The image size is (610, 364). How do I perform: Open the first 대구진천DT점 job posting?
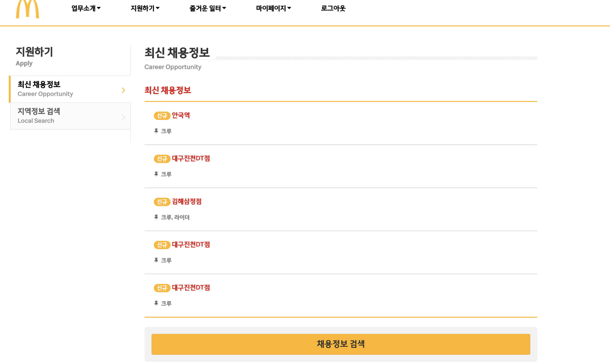[191, 159]
